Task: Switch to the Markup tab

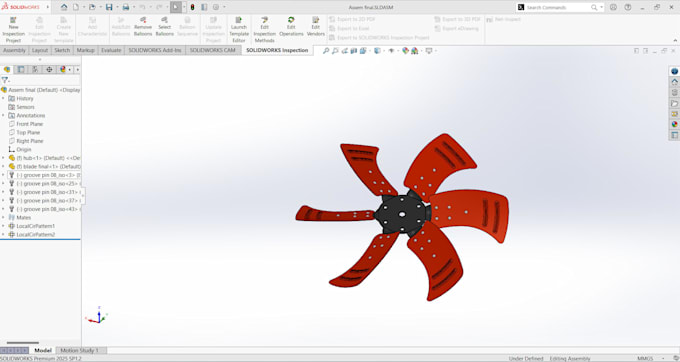Action: pos(85,50)
